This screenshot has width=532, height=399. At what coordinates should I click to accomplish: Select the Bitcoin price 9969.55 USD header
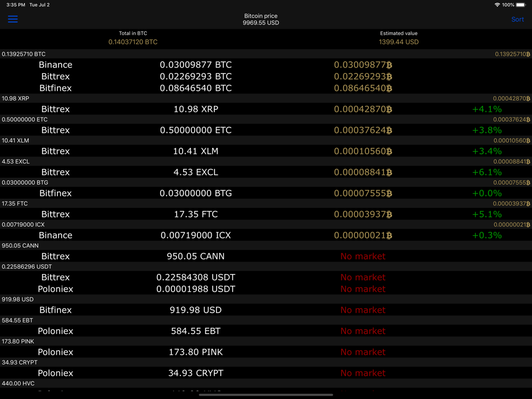[x=261, y=19]
